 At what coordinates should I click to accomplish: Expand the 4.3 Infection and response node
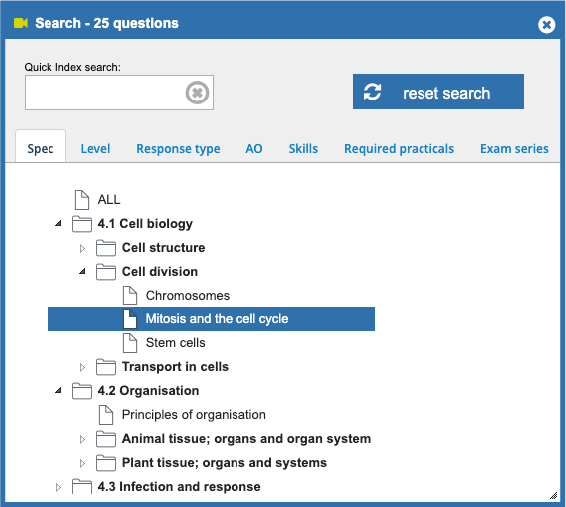pyautogui.click(x=58, y=488)
